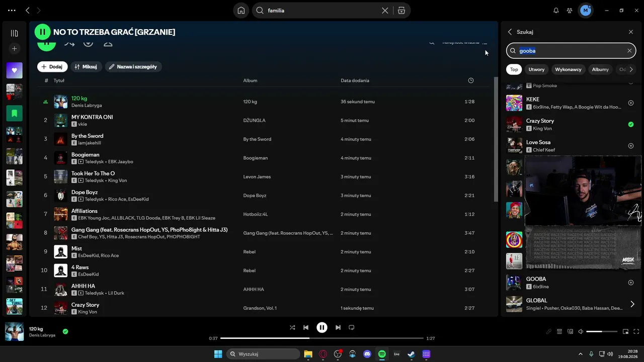Close the Szukaj side panel
The width and height of the screenshot is (644, 362).
point(631,32)
